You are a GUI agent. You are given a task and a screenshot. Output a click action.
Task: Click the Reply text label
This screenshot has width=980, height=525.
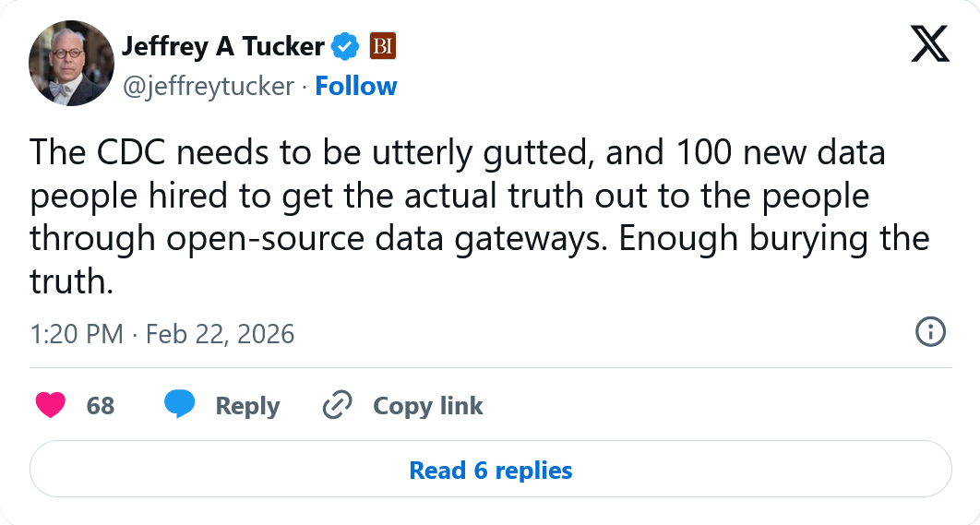[x=247, y=406]
